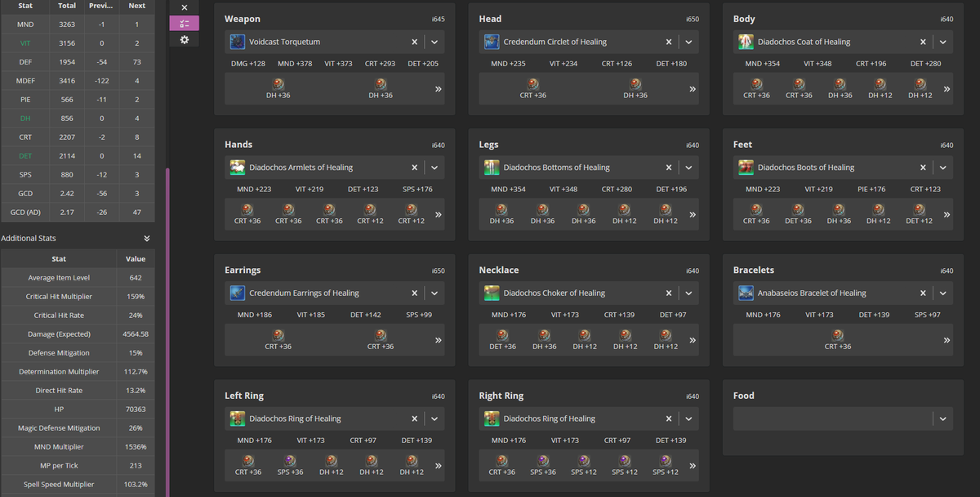The height and width of the screenshot is (497, 980).
Task: Open the Bracelets item dropdown
Action: pyautogui.click(x=943, y=293)
